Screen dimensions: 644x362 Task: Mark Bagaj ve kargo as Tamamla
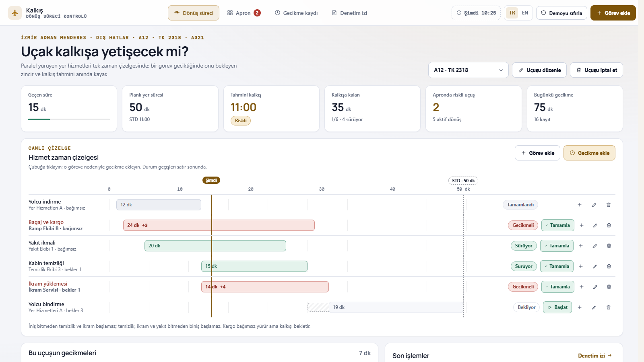coord(558,225)
